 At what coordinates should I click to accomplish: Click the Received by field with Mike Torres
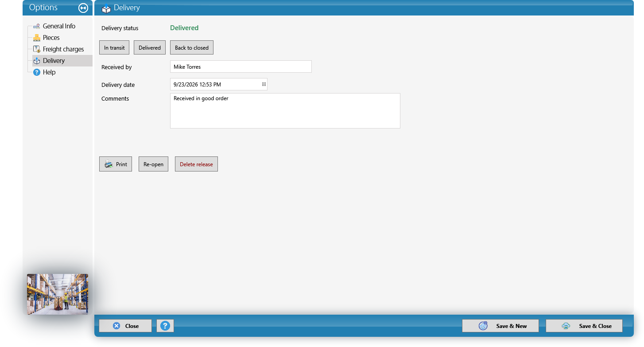point(241,66)
